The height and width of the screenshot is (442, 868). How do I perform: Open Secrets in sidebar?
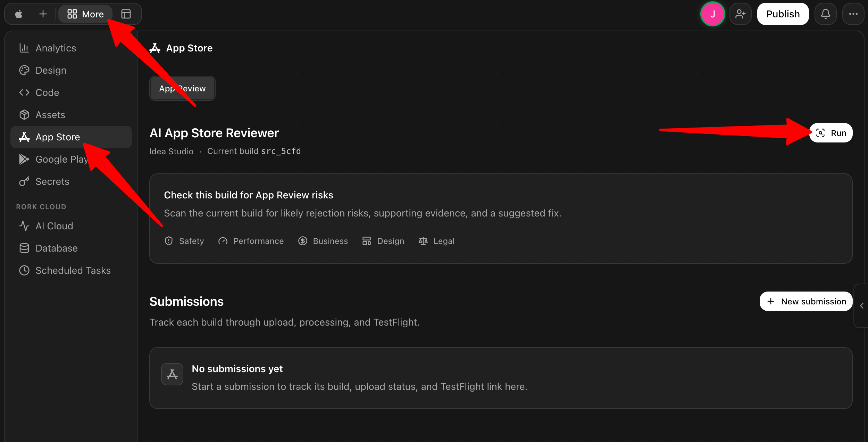pos(71,181)
